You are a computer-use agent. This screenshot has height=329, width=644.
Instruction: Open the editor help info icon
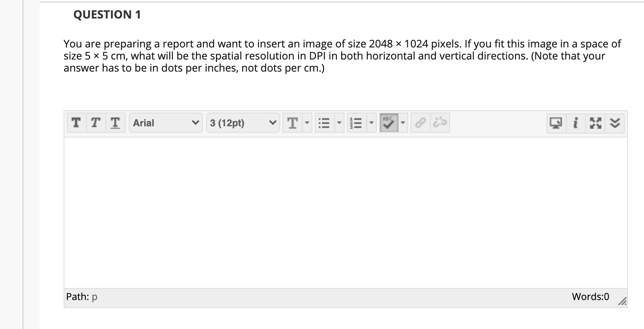(x=576, y=123)
